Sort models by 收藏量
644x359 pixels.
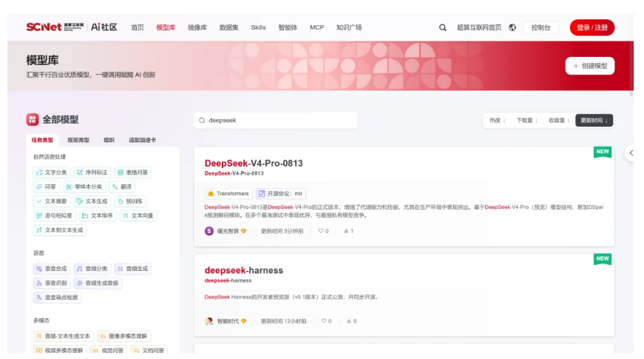(x=559, y=121)
